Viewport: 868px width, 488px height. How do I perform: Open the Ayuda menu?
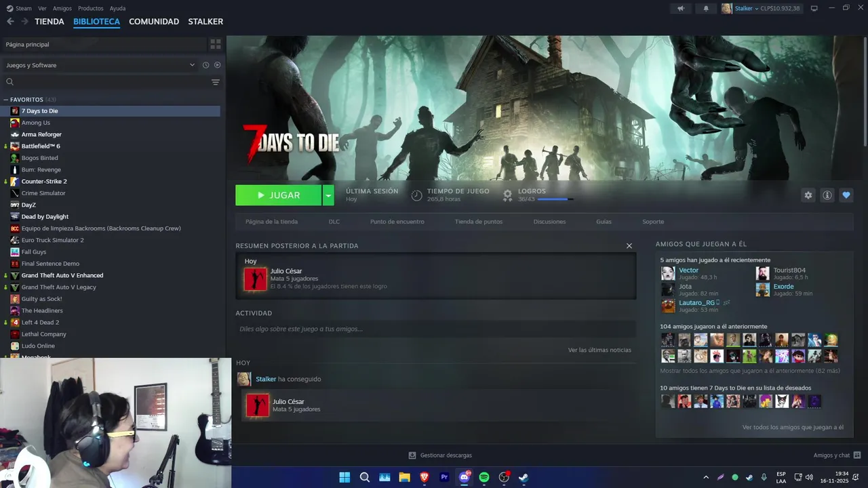click(117, 8)
